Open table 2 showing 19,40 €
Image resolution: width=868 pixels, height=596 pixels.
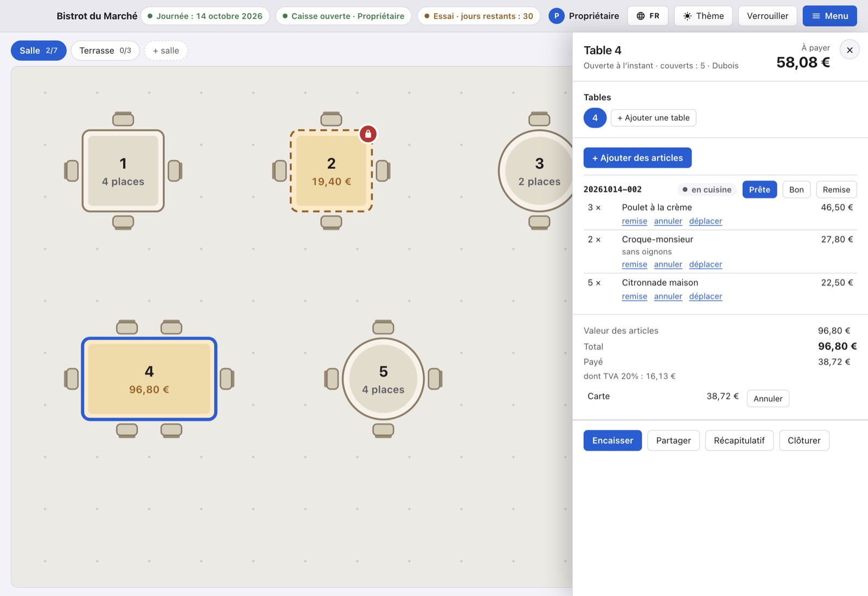[331, 171]
